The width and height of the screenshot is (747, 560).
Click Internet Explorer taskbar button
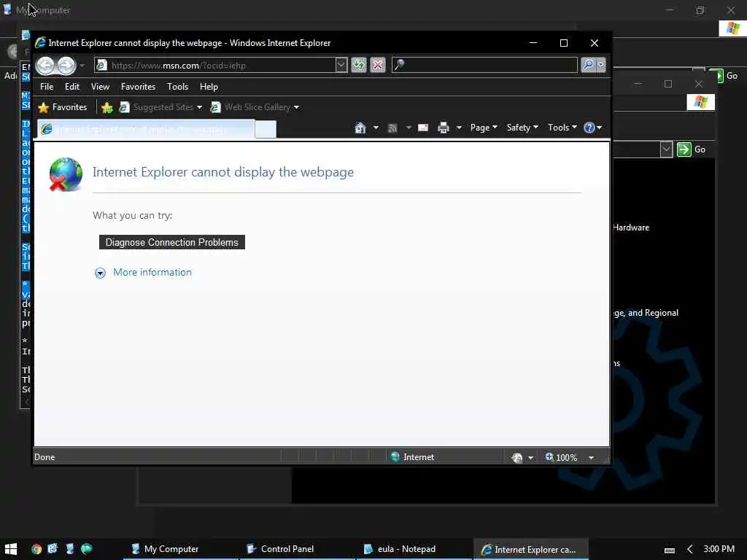[531, 549]
